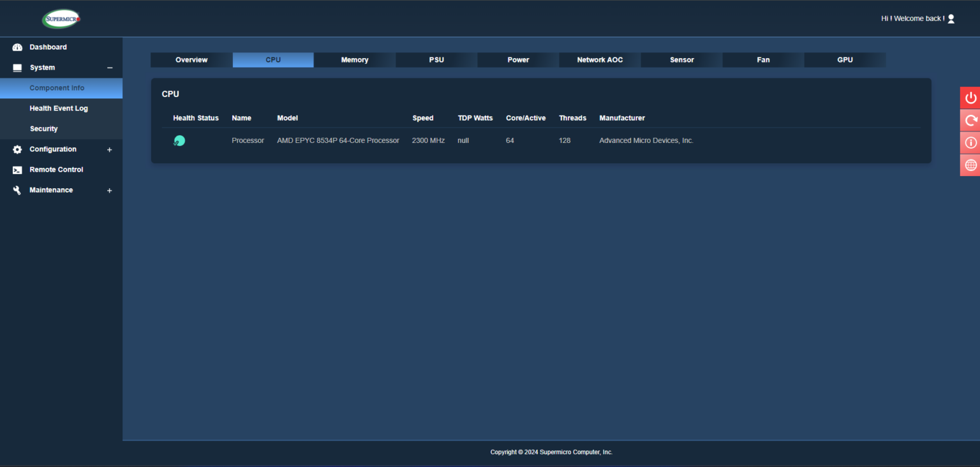Open the user profile icon
The height and width of the screenshot is (467, 980).
(951, 19)
